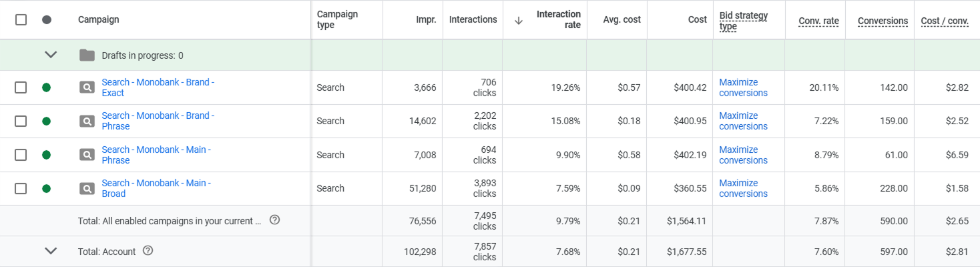The height and width of the screenshot is (267, 980).
Task: Click the help icon next to Total: Account
Action: point(148,251)
